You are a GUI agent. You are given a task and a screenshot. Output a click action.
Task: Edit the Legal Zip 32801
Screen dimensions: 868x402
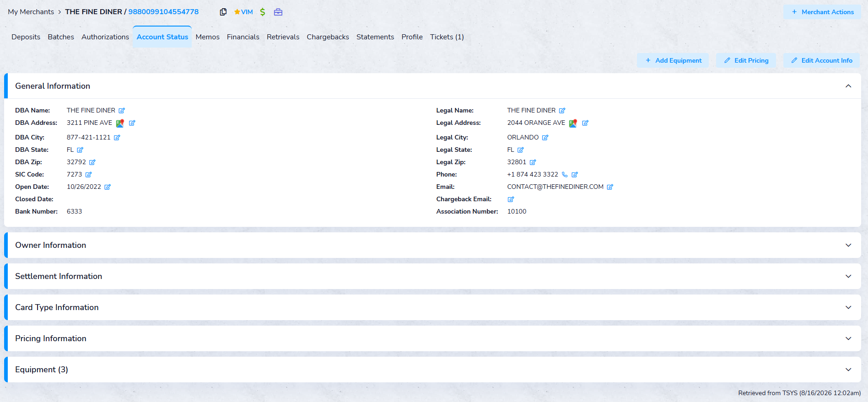(x=533, y=162)
